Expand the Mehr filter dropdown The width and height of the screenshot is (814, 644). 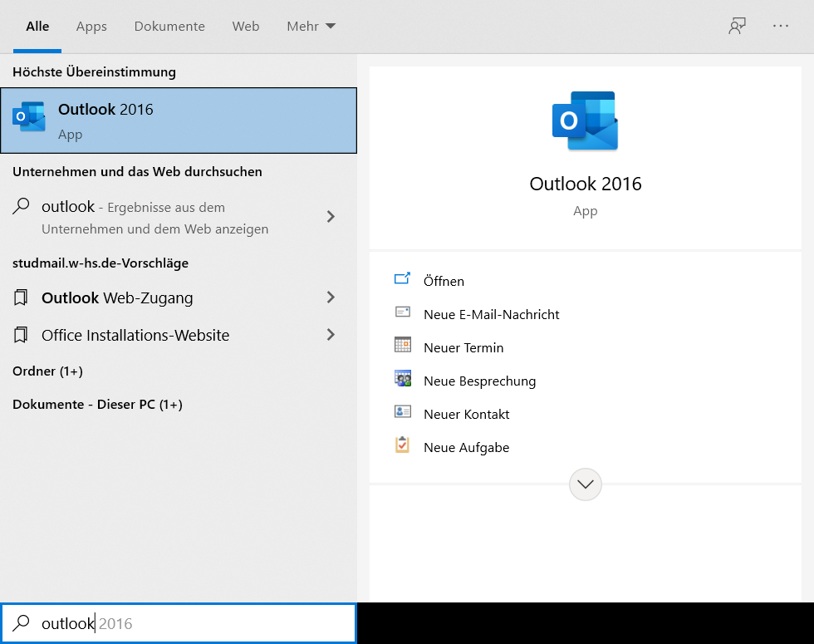[311, 27]
